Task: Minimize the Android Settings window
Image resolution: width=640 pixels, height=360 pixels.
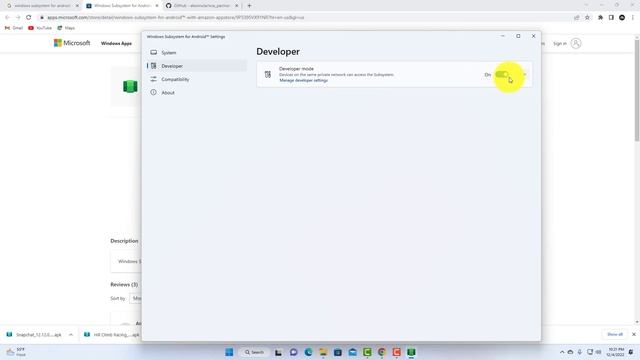Action: (503, 36)
